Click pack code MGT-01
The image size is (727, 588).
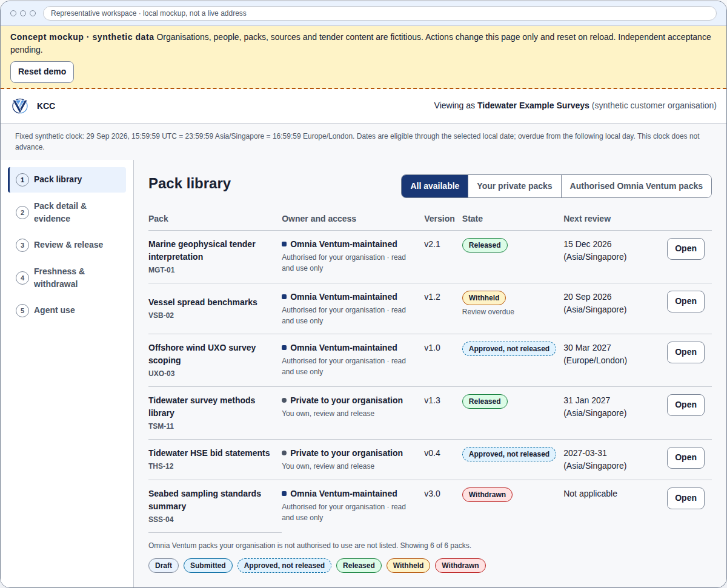pyautogui.click(x=161, y=270)
